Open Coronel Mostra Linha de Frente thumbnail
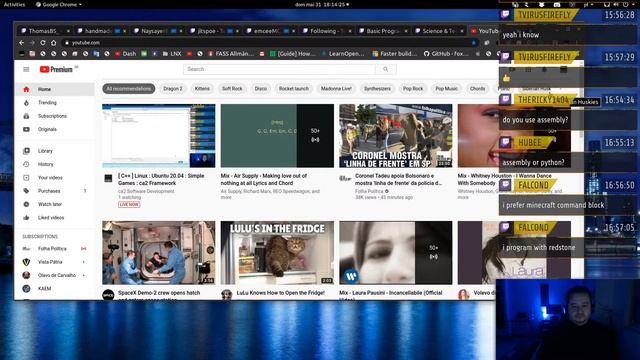Screen dimensions: 640x360 pos(396,136)
